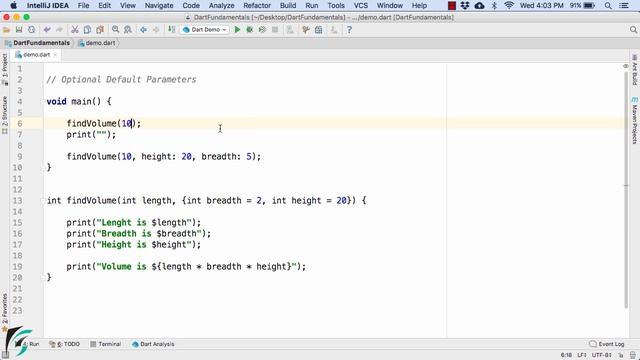The image size is (640, 360).
Task: Click the Replace icon beside Find
Action: [x=128, y=30]
